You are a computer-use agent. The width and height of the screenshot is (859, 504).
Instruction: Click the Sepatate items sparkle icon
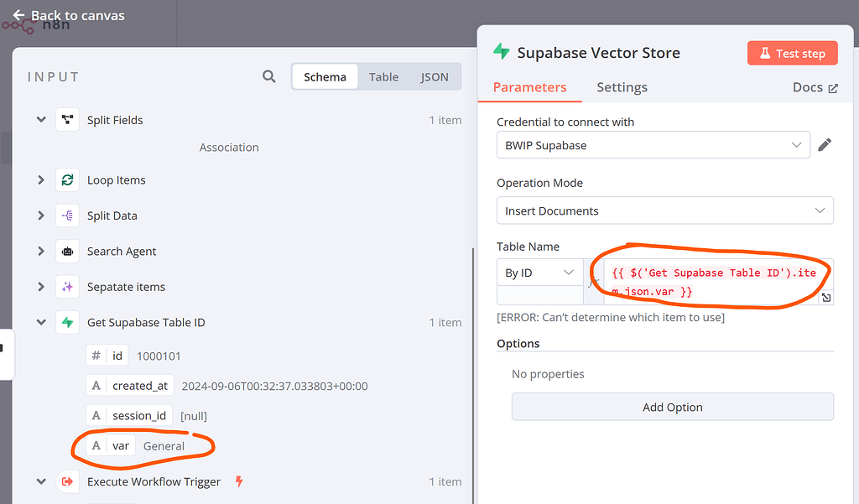coord(67,286)
